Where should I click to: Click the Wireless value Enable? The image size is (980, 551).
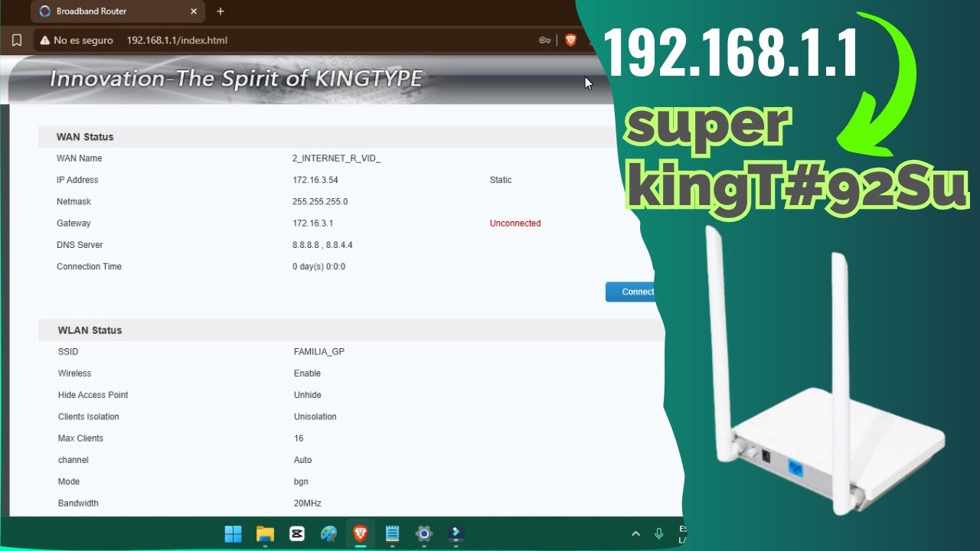(307, 373)
